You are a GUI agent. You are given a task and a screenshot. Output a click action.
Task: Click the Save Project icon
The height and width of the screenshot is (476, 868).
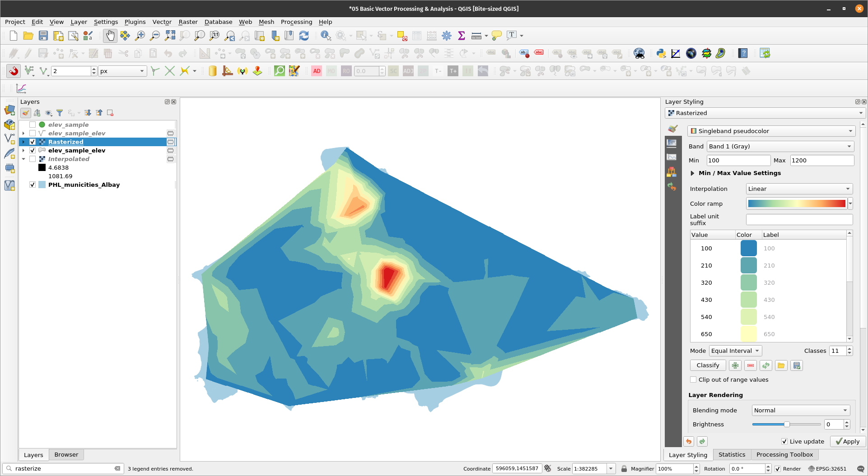tap(43, 36)
